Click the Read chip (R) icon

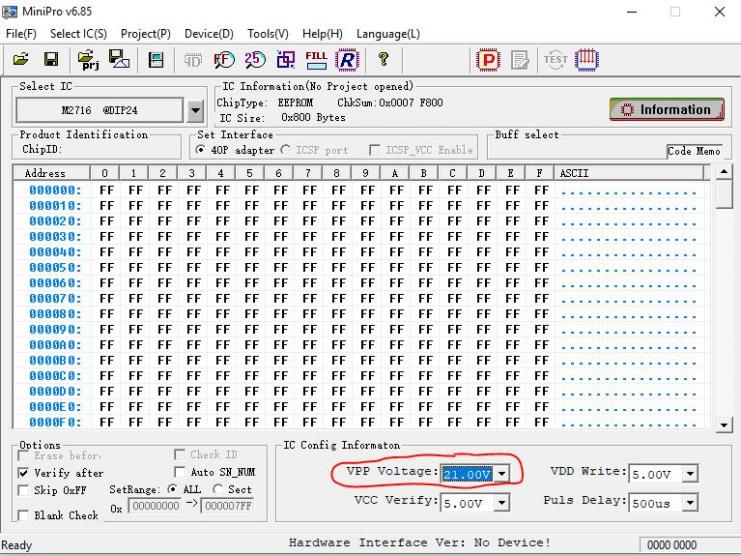tap(347, 61)
